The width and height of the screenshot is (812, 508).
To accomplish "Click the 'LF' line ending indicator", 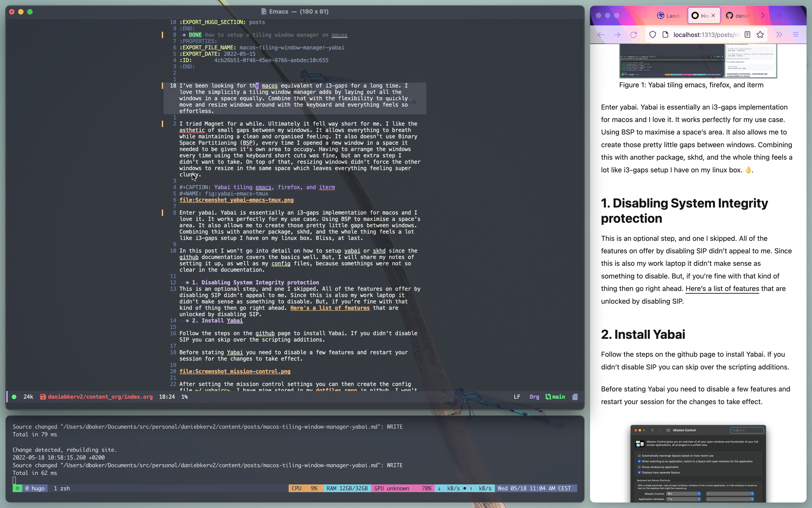I will click(517, 397).
